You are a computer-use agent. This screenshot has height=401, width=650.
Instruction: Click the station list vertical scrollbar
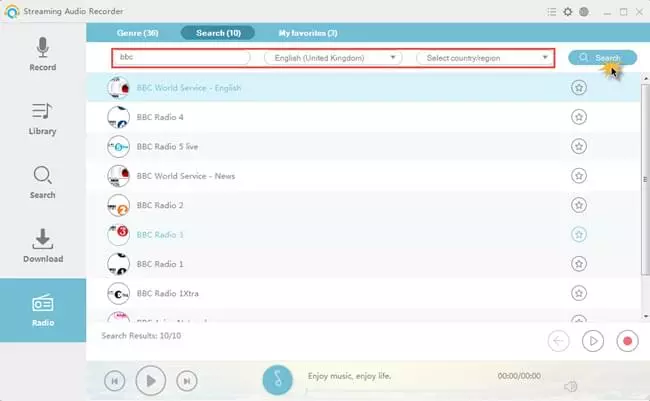click(645, 179)
